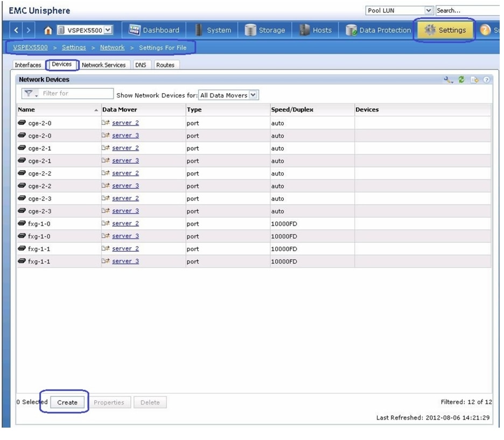Sort the table by Name column header
The image size is (504, 440).
point(26,109)
